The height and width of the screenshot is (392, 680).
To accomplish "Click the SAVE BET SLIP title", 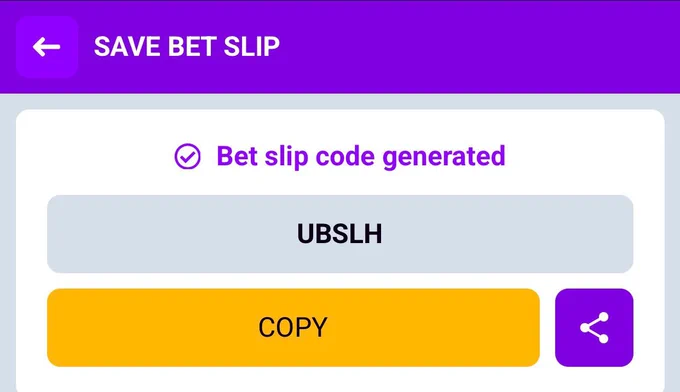I will point(187,47).
